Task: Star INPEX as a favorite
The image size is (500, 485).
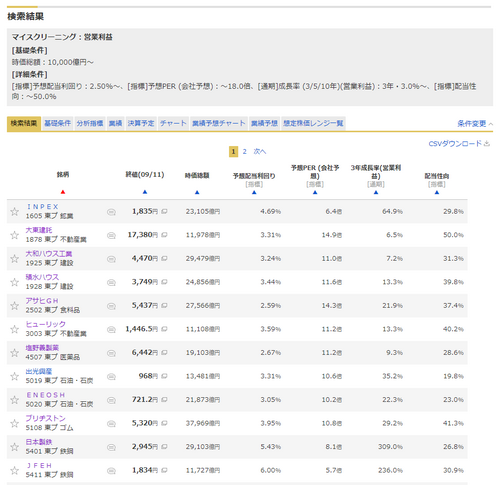Action: pyautogui.click(x=14, y=212)
